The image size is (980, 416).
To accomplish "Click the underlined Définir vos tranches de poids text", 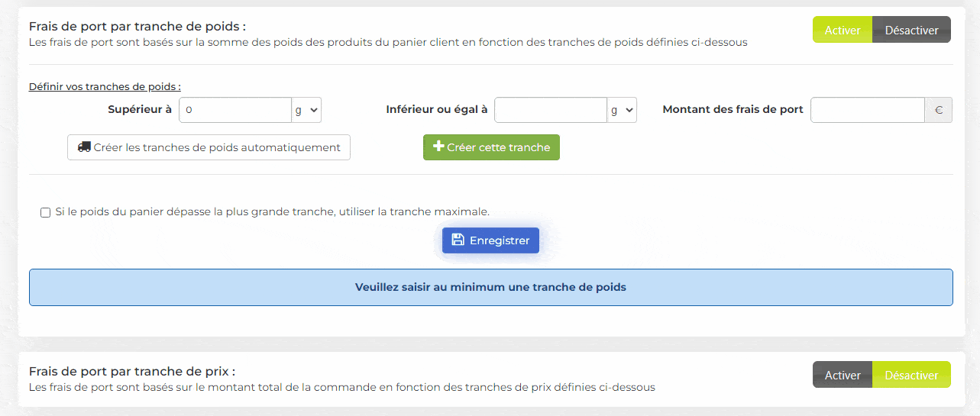I will 105,86.
